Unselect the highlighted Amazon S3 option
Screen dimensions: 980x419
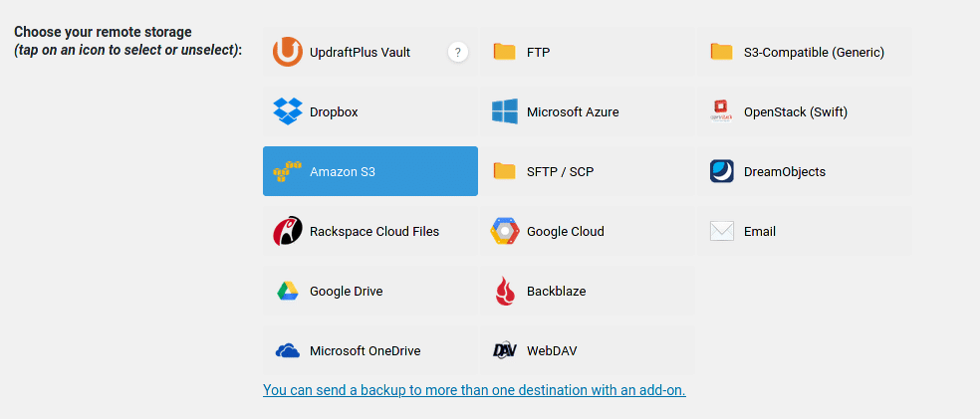[x=369, y=171]
